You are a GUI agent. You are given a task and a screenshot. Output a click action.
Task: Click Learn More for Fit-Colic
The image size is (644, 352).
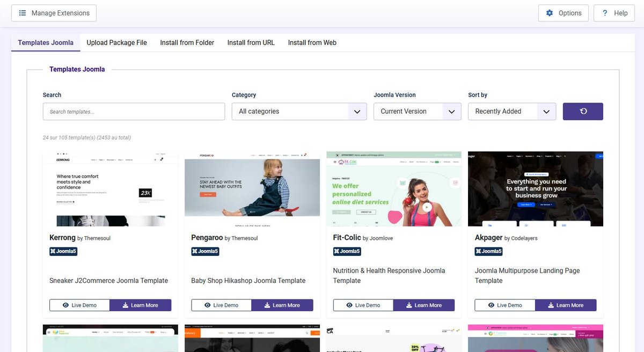coord(424,305)
